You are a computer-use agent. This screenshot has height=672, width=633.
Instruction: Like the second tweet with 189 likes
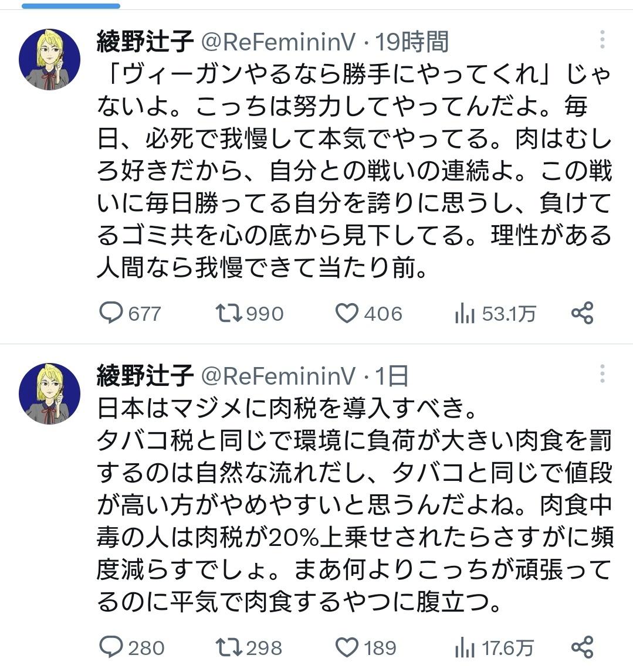[347, 647]
